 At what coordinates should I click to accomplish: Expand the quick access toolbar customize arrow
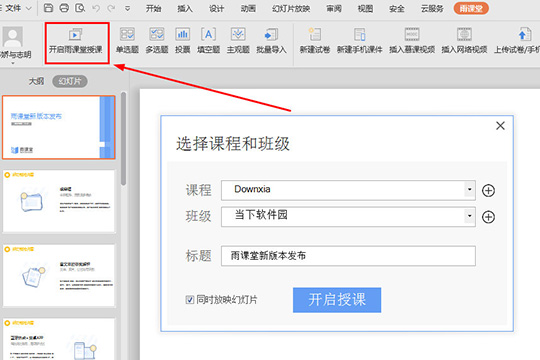[x=127, y=9]
